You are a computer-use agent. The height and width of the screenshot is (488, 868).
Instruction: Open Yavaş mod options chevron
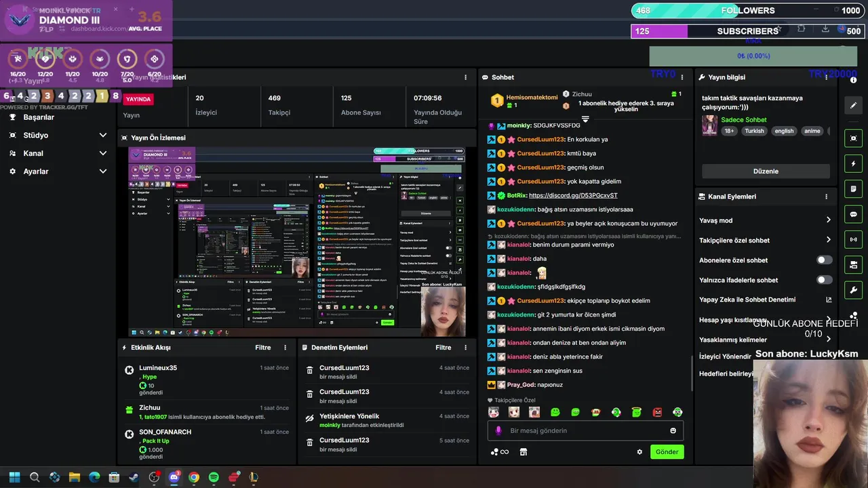point(828,220)
